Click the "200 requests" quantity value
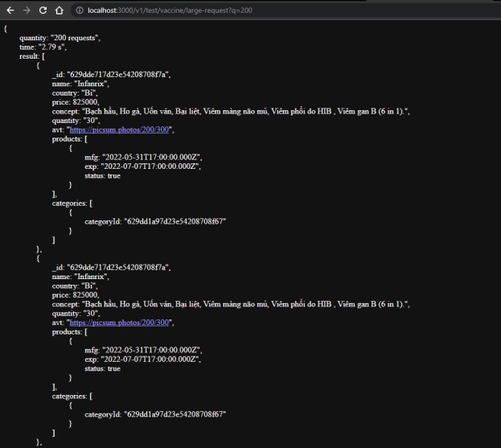This screenshot has height=448, width=501. coord(75,38)
